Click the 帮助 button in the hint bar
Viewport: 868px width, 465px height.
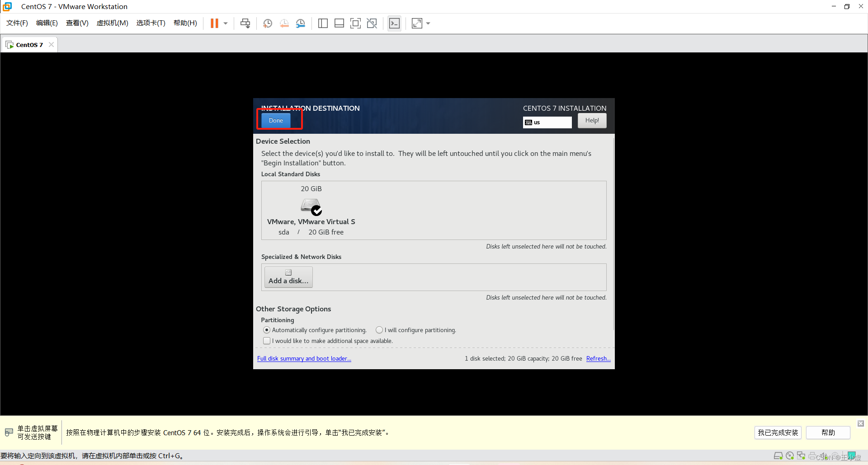coord(828,432)
